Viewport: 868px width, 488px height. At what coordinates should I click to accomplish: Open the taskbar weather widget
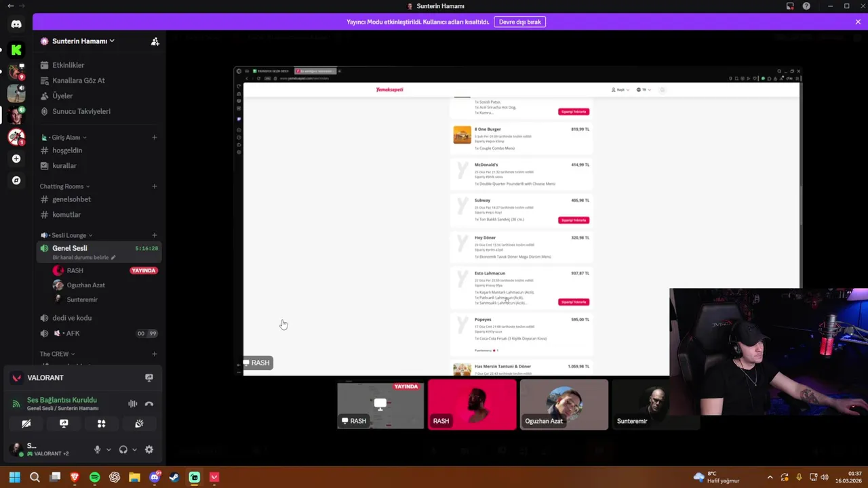pos(716,477)
